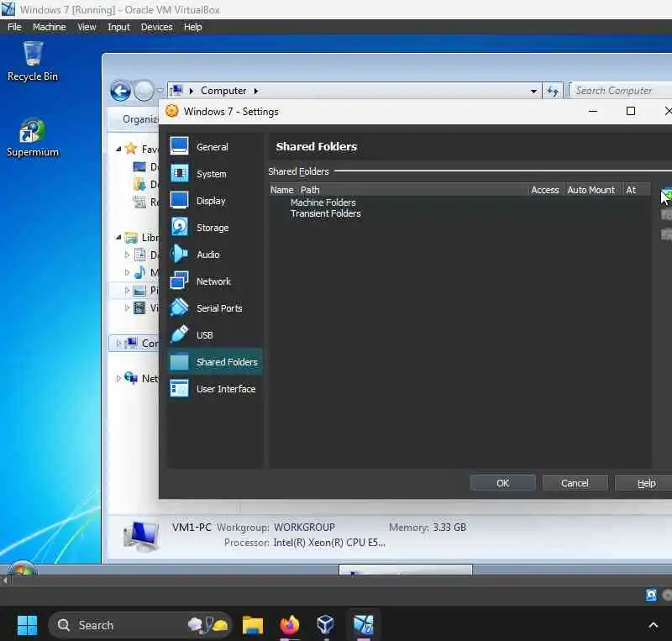The height and width of the screenshot is (641, 672).
Task: Click the Help button in Settings dialog
Action: (643, 483)
